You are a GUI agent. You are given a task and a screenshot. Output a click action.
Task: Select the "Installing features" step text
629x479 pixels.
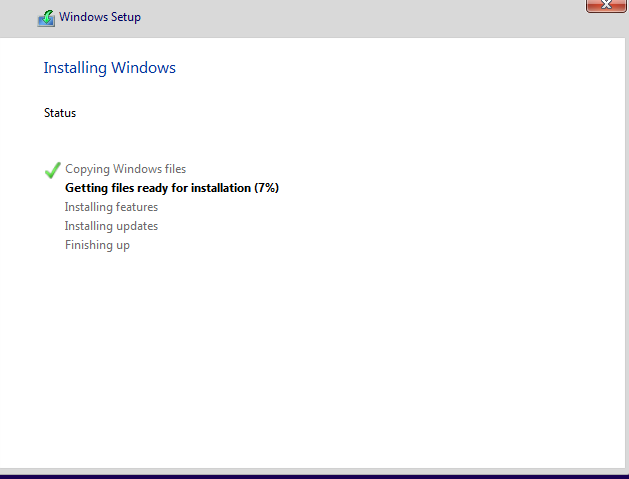111,207
